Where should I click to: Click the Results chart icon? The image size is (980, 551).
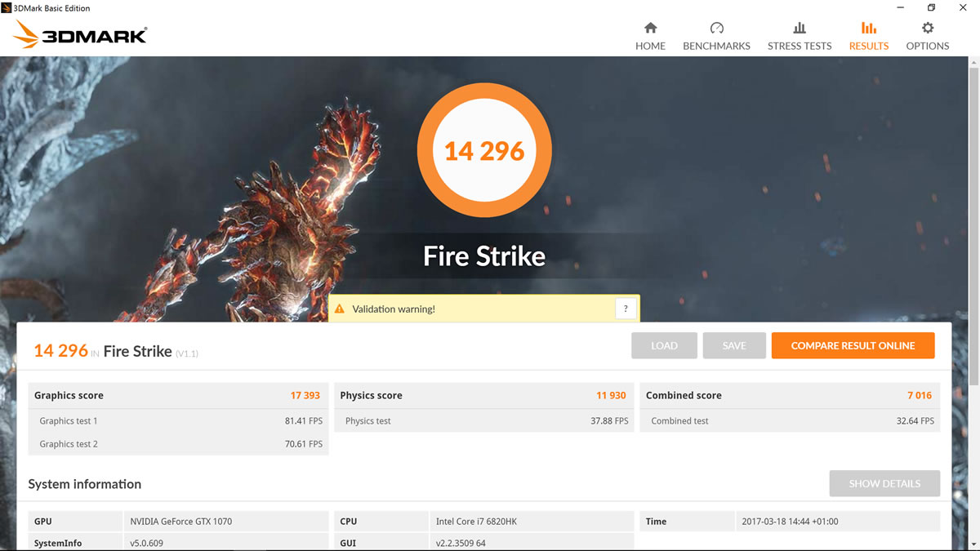pyautogui.click(x=868, y=28)
